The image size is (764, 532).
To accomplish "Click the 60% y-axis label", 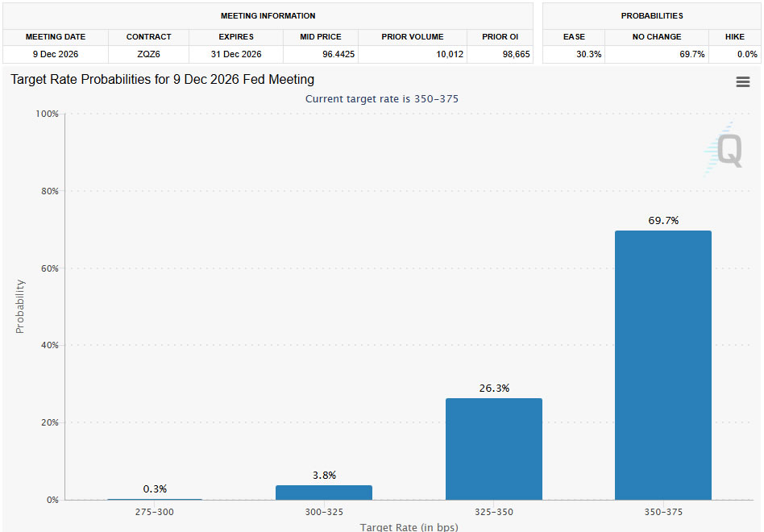I will (49, 268).
